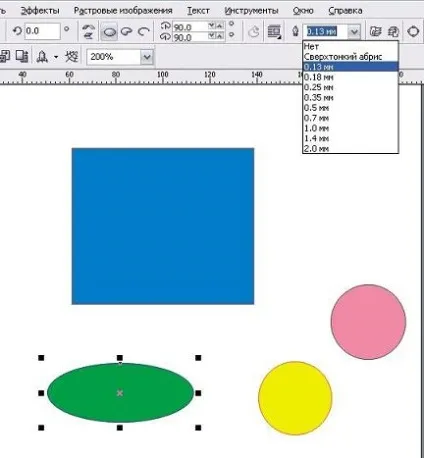This screenshot has width=424, height=458.
Task: Click the outline width field showing 0.13 мм
Action: coord(325,32)
